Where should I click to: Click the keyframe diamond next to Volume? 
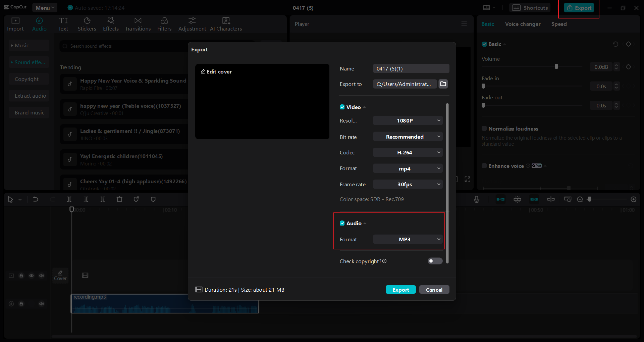pos(629,67)
